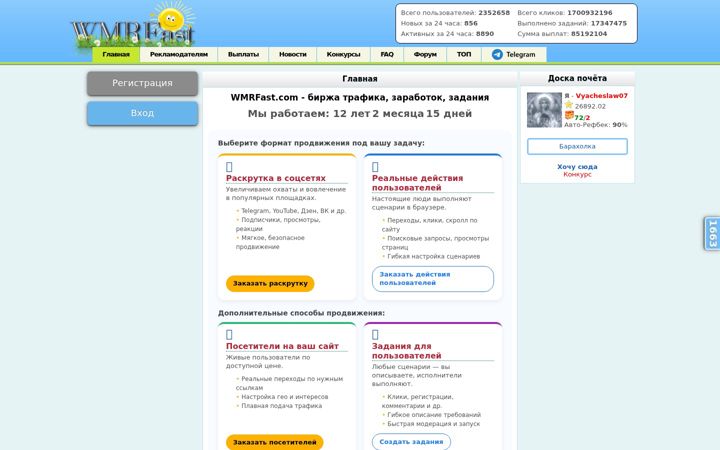Image resolution: width=720 pixels, height=450 pixels.
Task: Open the Хочу сюда link
Action: click(577, 167)
